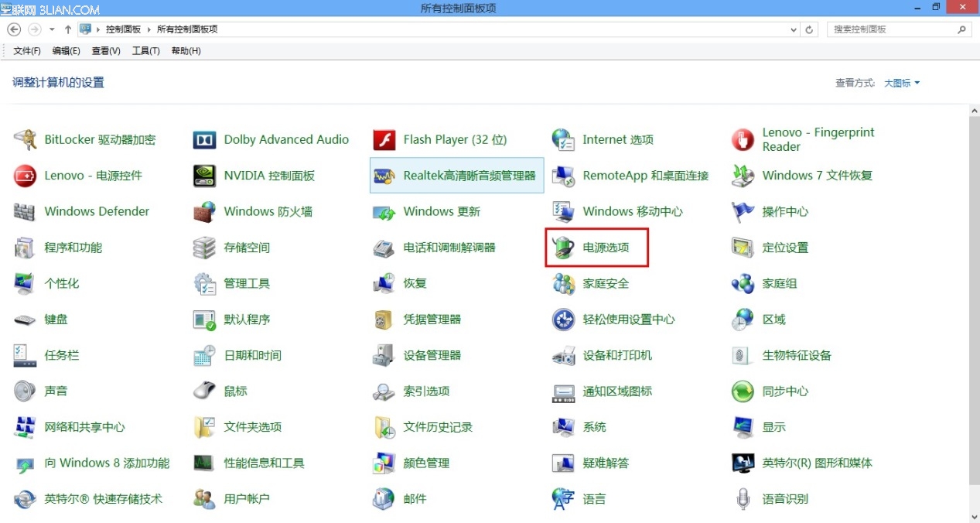Launch the Realtek高清晰音频管理器 icon
Screen dimensions: 980x523
coord(384,176)
